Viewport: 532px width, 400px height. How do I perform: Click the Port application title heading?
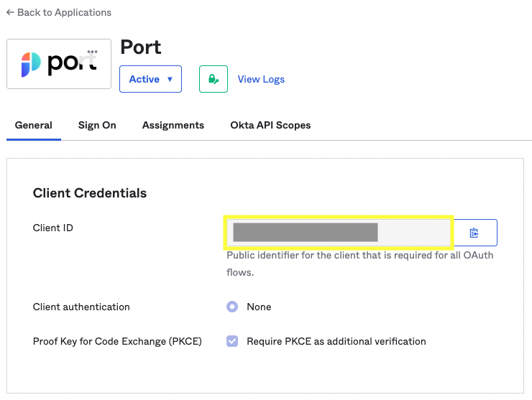pyautogui.click(x=141, y=47)
